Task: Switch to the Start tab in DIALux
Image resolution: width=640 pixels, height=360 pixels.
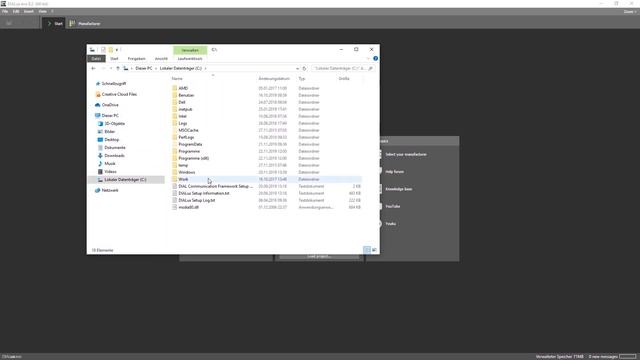Action: [54, 24]
